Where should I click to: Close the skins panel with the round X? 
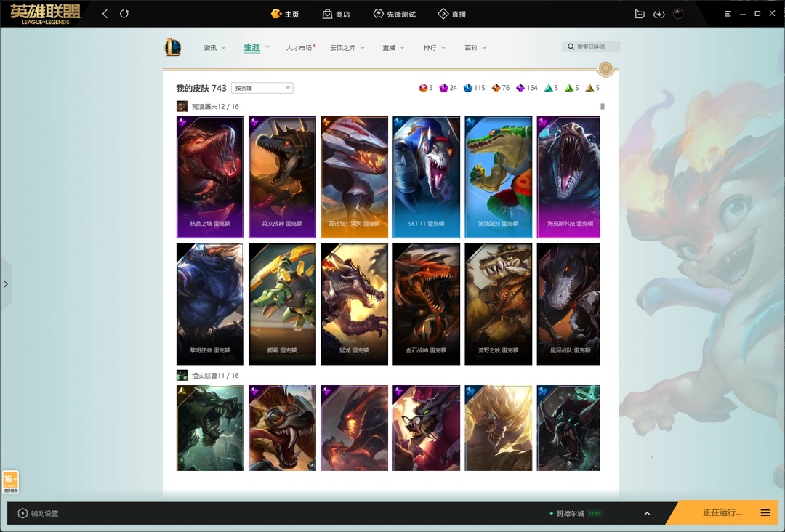[605, 68]
